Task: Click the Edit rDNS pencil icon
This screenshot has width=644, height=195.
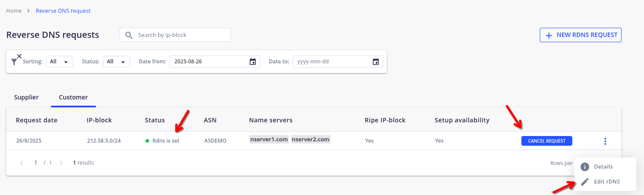Action: point(585,181)
